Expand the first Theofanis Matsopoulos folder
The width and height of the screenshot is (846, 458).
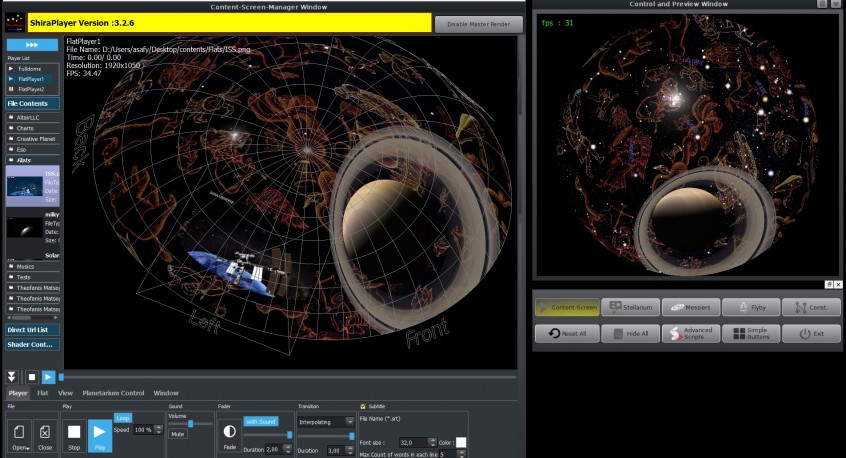tap(32, 288)
